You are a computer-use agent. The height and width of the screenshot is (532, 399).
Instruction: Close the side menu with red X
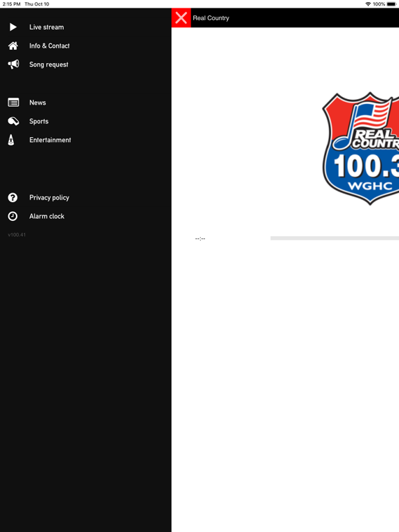coord(181,17)
